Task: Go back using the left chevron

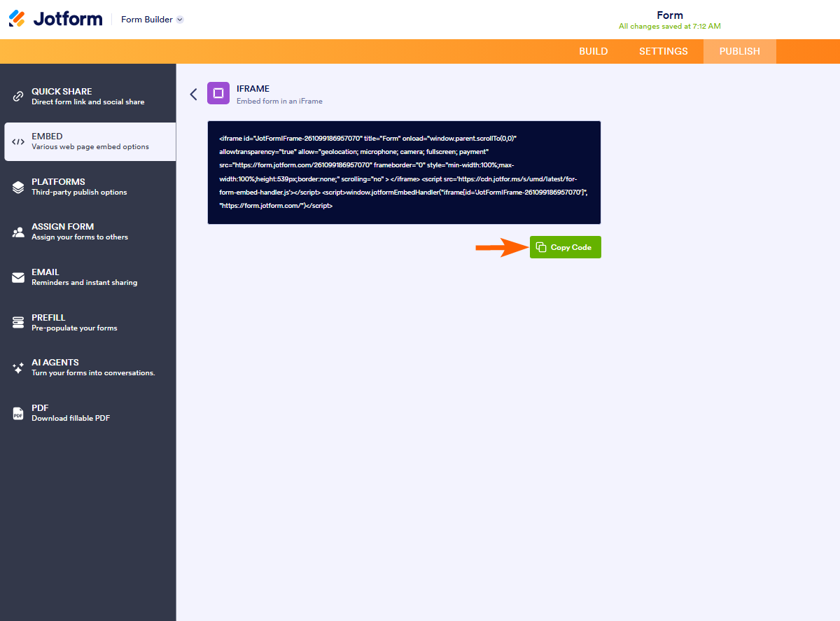Action: point(194,94)
